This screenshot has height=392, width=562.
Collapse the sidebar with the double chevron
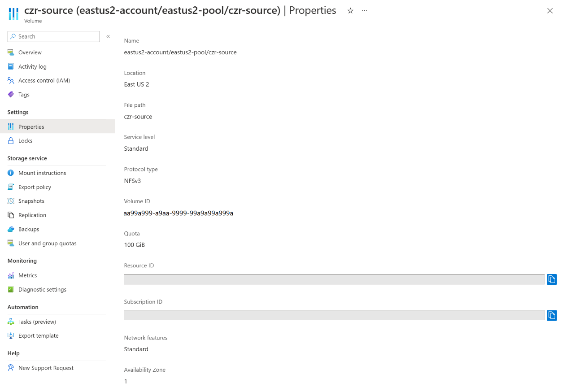point(108,36)
